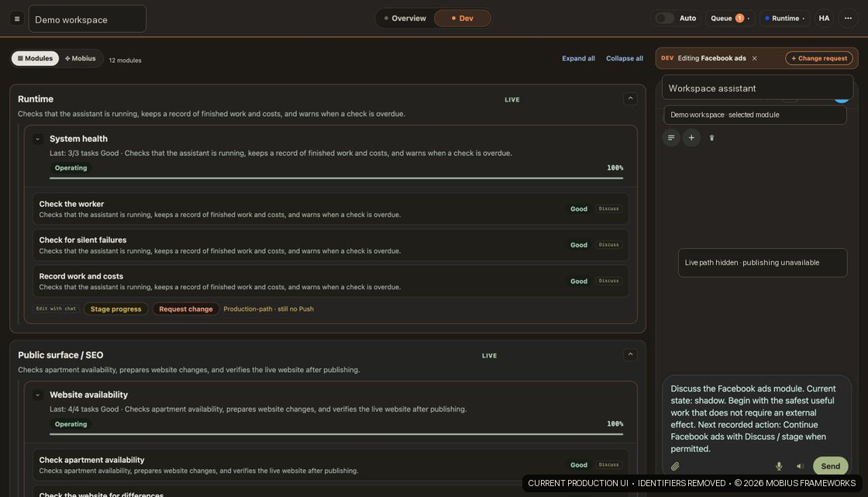
Task: Click into the assistant message text box
Action: (x=756, y=419)
